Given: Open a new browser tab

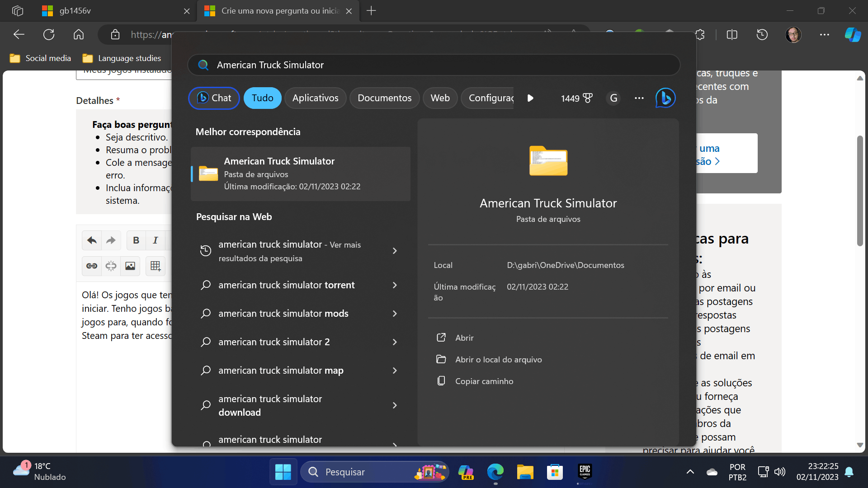Looking at the screenshot, I should tap(371, 11).
